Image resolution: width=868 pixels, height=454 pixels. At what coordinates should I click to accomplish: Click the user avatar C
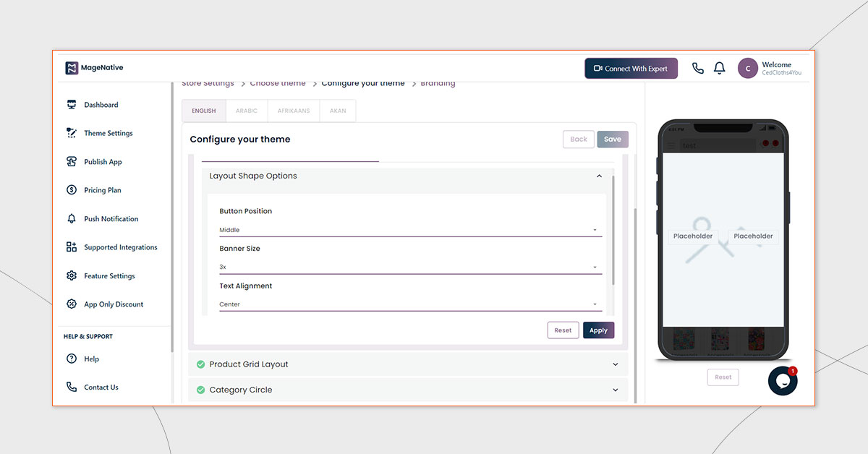(x=748, y=69)
